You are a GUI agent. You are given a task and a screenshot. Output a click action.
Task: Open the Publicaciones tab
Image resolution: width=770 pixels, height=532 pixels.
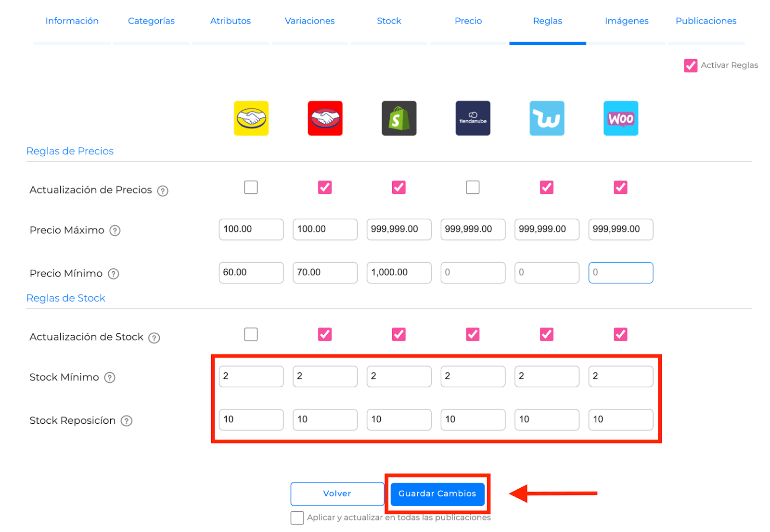point(706,21)
